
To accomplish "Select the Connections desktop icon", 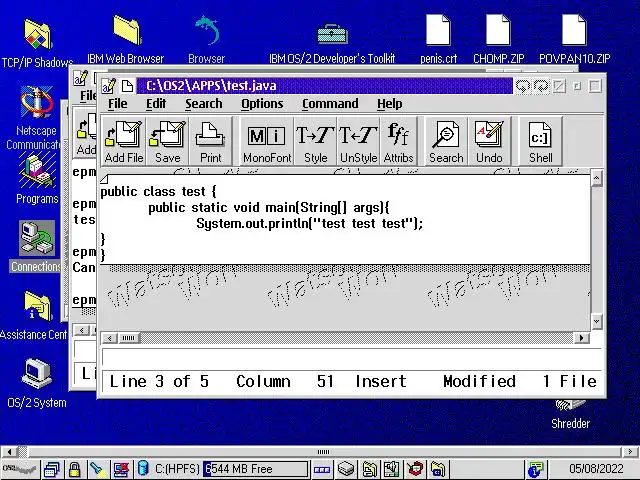I will [37, 238].
